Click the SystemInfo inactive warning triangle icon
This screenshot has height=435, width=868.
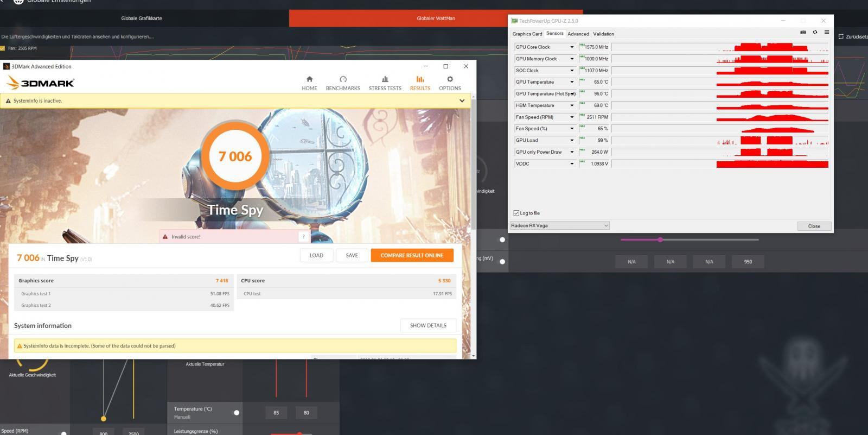[x=8, y=101]
